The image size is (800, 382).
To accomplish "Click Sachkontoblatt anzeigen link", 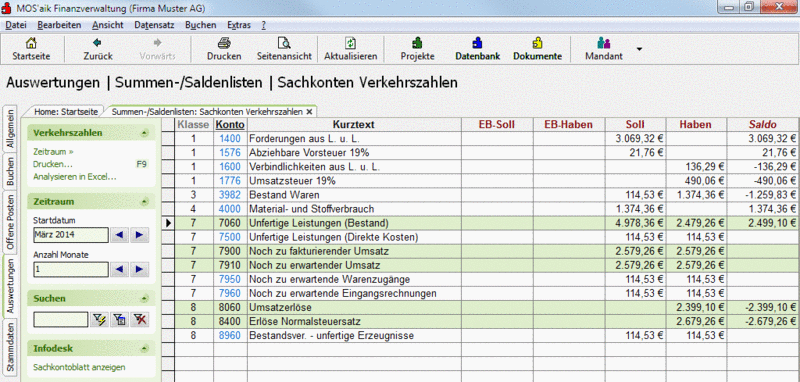I will [x=79, y=367].
